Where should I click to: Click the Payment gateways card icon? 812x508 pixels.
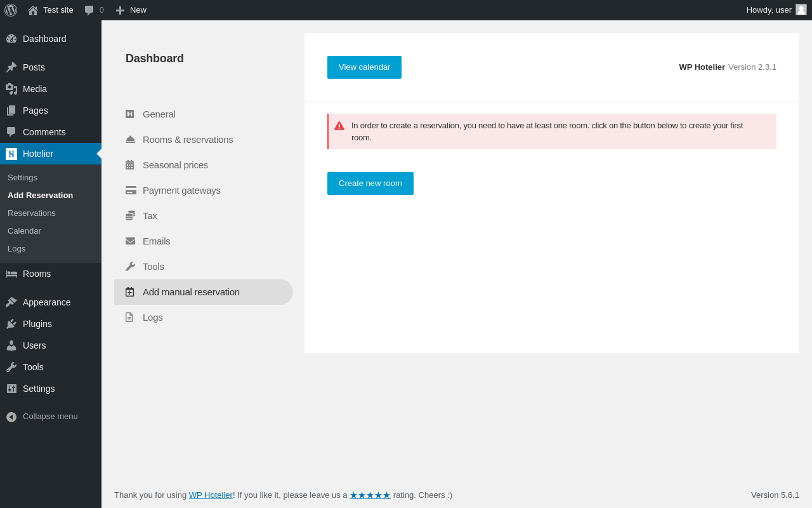pos(131,190)
